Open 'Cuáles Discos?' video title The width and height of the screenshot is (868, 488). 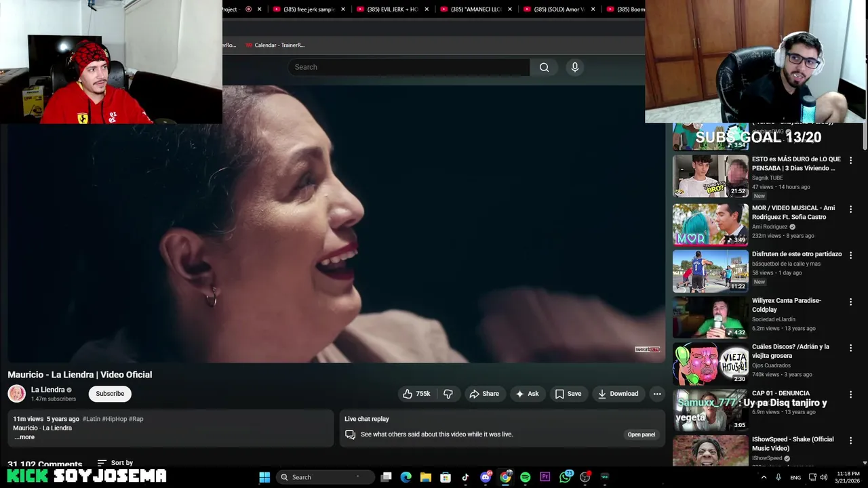tap(790, 351)
